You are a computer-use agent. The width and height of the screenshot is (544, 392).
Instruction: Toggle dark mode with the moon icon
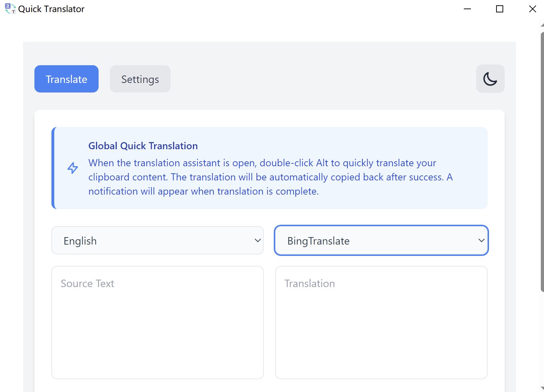click(x=490, y=79)
